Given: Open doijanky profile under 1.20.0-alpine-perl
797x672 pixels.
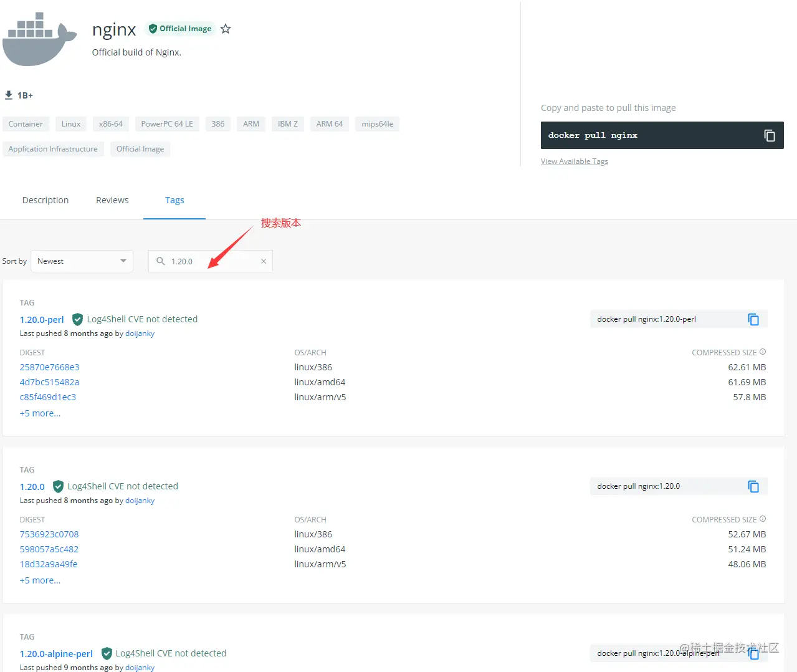Looking at the screenshot, I should tap(140, 667).
